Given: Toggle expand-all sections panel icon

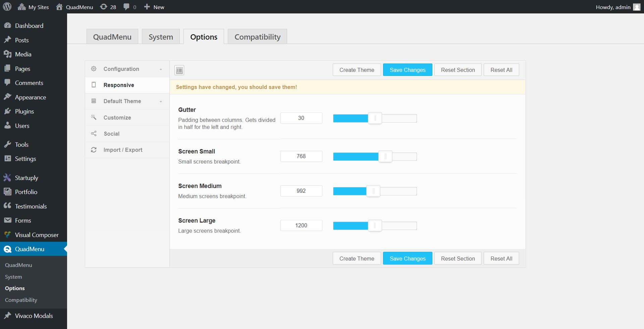Looking at the screenshot, I should (x=179, y=70).
